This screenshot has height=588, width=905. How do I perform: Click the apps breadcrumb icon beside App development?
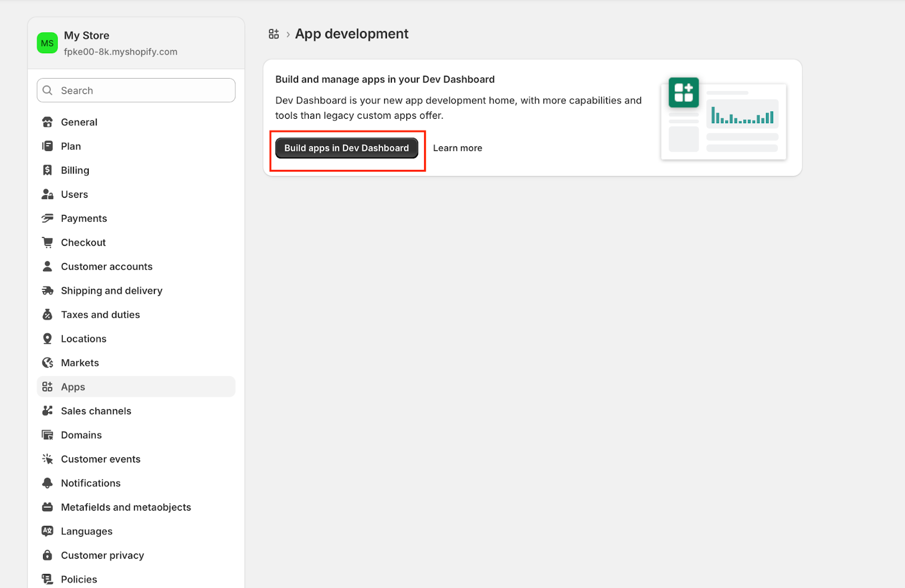tap(274, 34)
